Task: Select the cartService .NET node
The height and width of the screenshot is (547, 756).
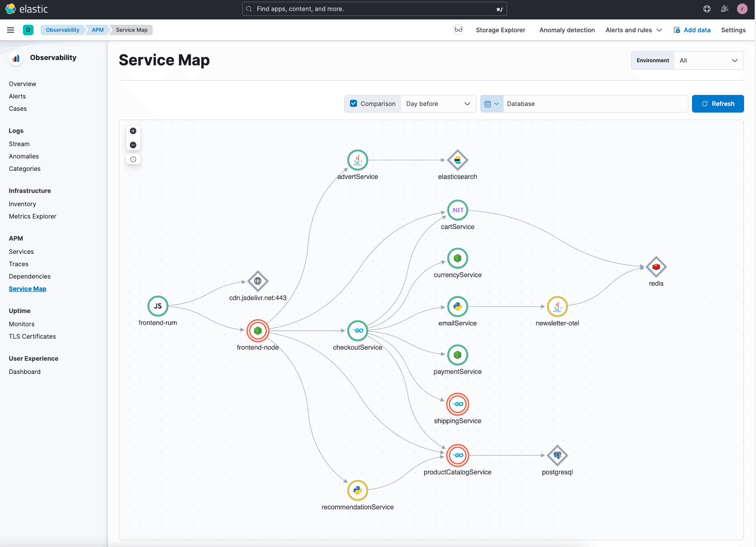Action: coord(457,210)
